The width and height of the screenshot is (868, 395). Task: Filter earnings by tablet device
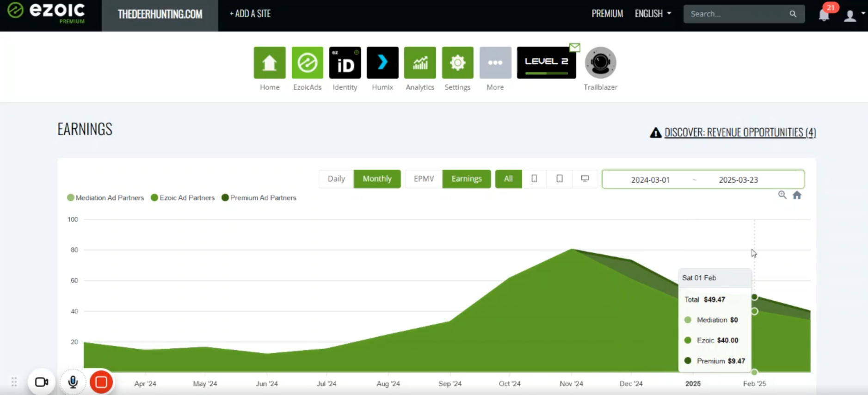pyautogui.click(x=560, y=179)
